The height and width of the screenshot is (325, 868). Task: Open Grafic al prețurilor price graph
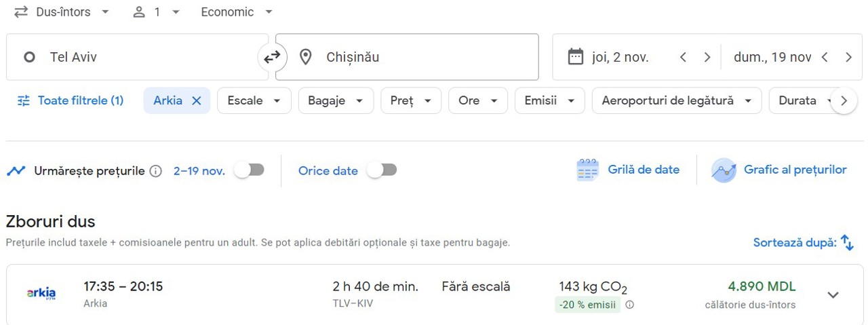(x=779, y=170)
